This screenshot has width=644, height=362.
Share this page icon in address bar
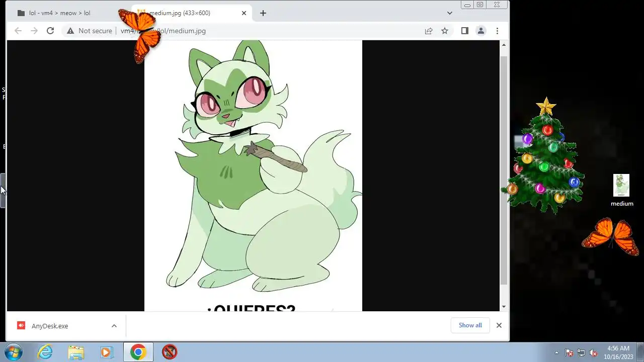coord(429,31)
